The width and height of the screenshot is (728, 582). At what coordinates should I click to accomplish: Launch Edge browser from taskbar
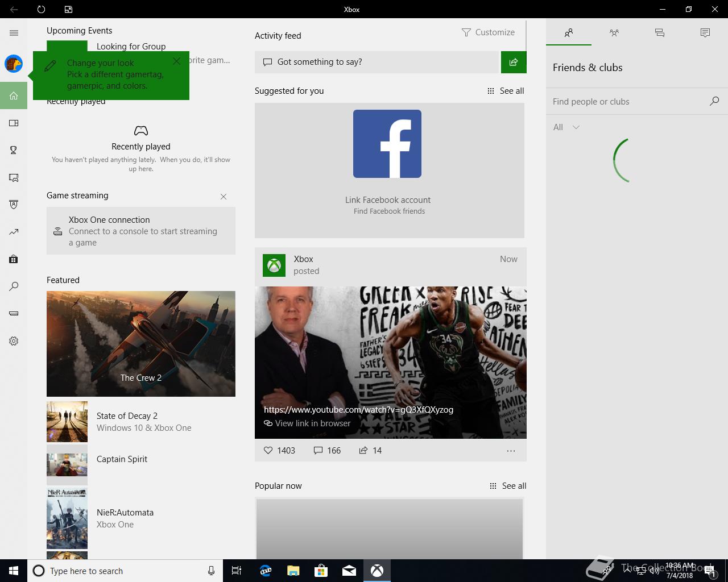pyautogui.click(x=266, y=571)
